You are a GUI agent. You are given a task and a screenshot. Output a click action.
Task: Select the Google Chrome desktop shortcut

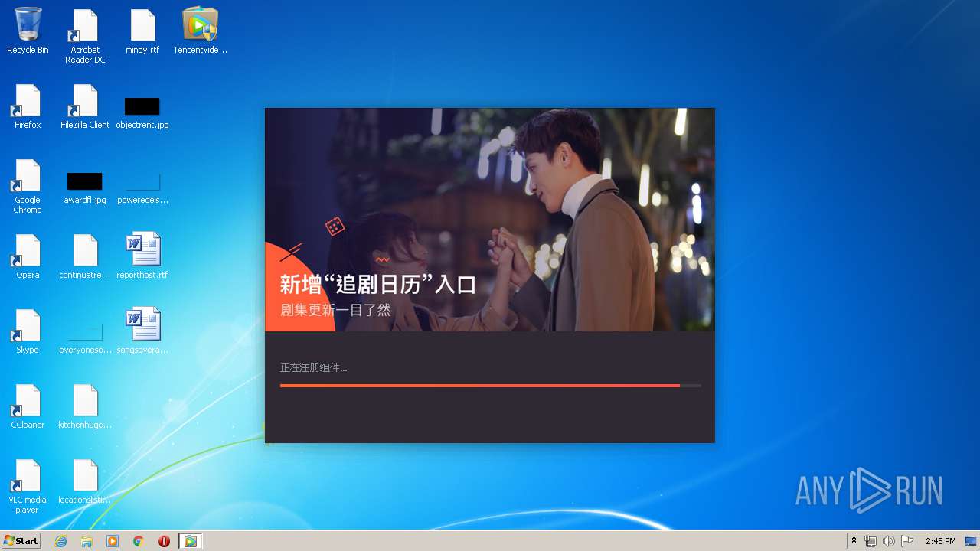coord(28,187)
